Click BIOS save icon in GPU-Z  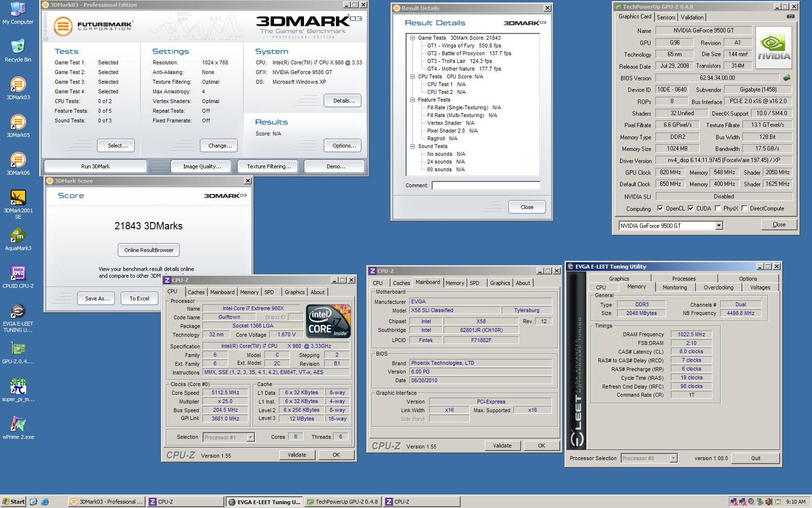[x=787, y=78]
